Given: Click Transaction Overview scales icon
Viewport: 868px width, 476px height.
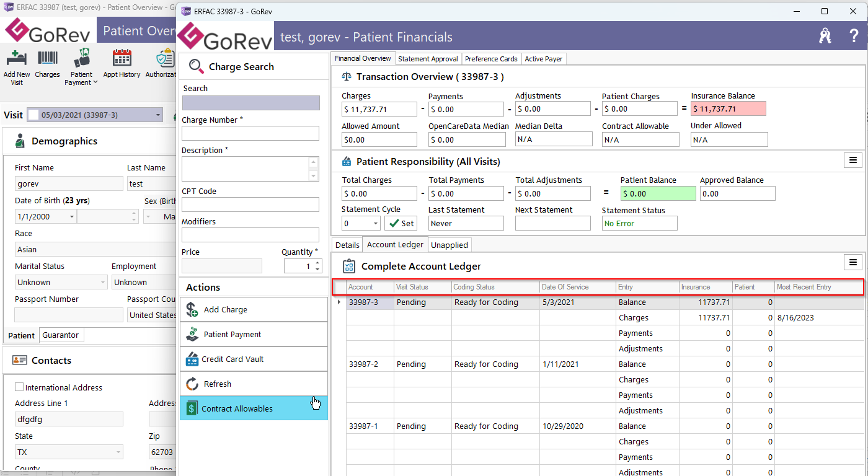Looking at the screenshot, I should (346, 77).
